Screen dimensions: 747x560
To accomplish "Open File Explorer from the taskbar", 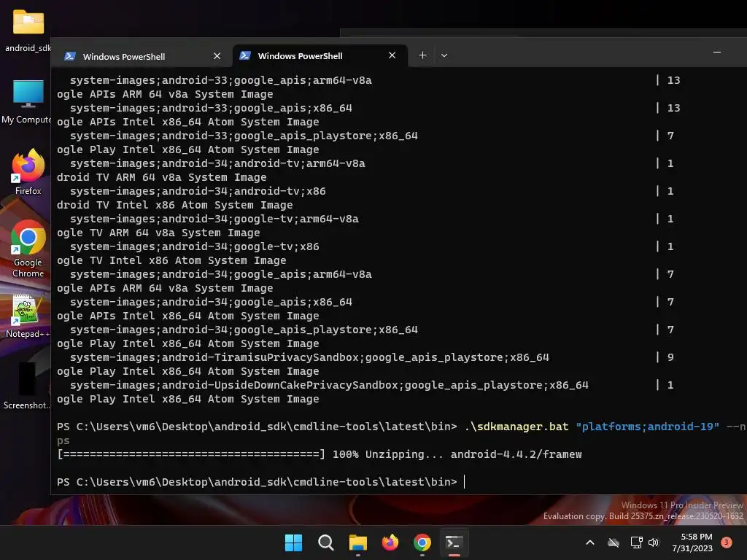I will (x=357, y=542).
